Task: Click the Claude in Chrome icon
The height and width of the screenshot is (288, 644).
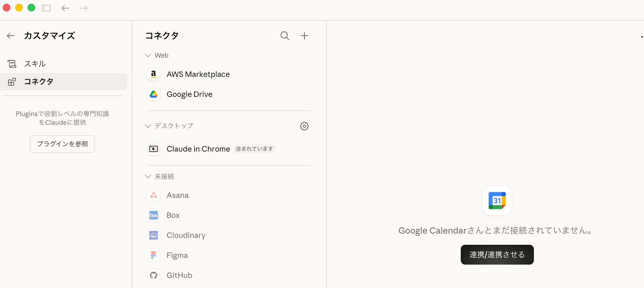Action: click(x=154, y=149)
